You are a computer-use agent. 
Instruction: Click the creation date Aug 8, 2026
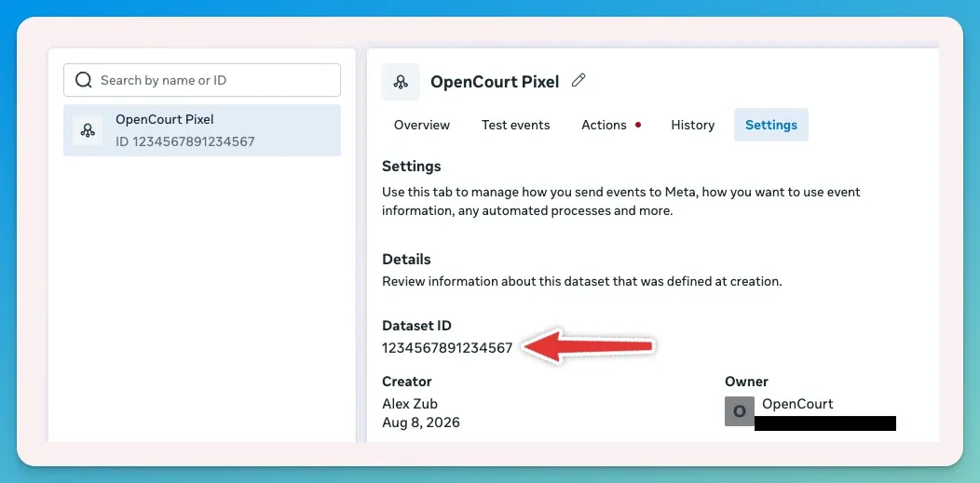click(x=421, y=423)
